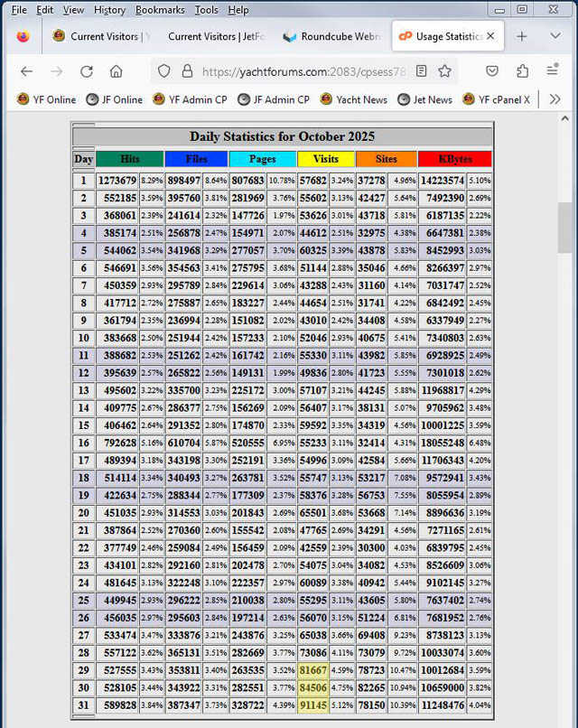Click the tracking protection shield icon

[163, 71]
